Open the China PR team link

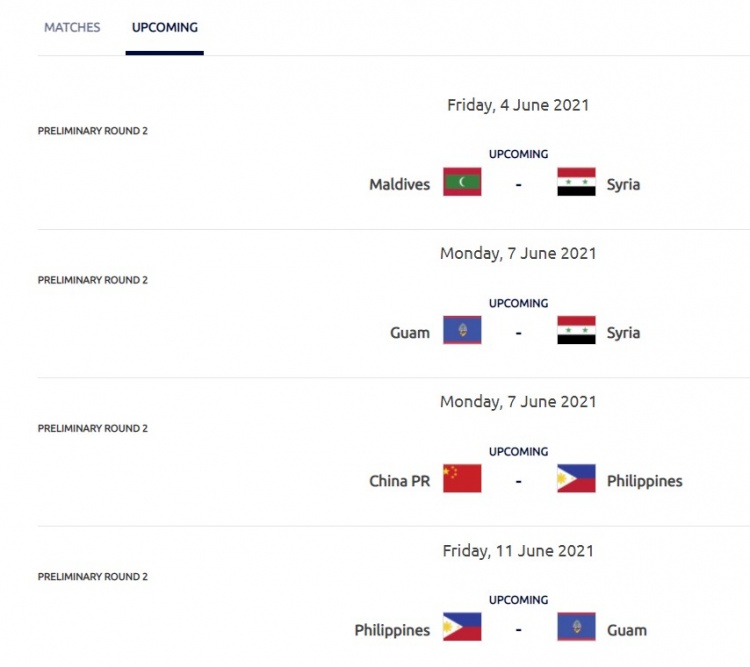pyautogui.click(x=399, y=481)
